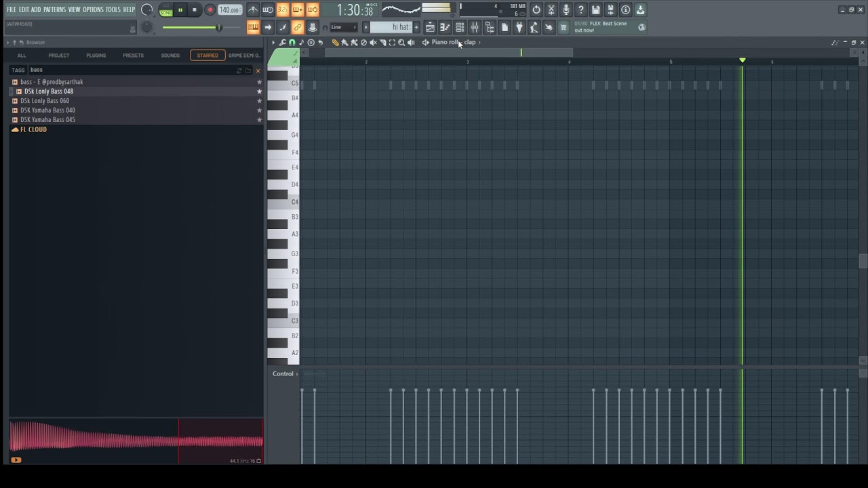
Task: Play sample preview with orange button
Action: tap(16, 460)
